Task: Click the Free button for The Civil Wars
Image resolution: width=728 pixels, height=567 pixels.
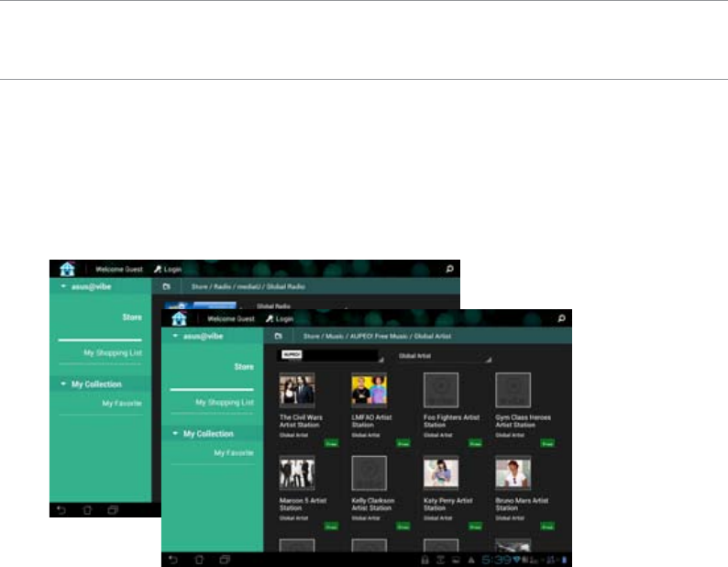Action: 331,443
